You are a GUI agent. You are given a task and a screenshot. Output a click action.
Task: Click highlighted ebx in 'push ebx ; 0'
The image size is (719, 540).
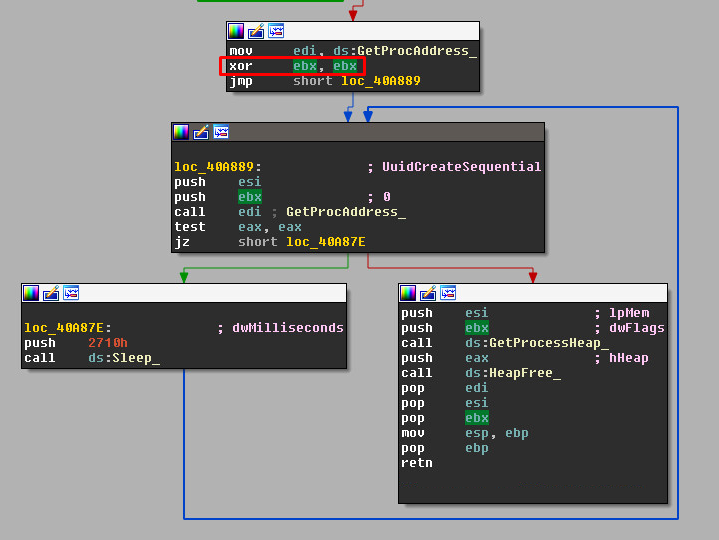(250, 197)
